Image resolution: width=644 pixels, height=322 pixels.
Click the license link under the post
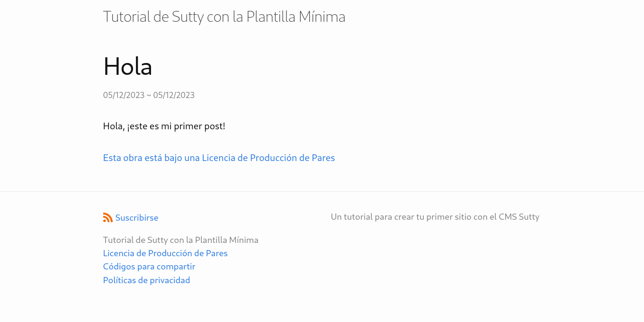(x=219, y=158)
